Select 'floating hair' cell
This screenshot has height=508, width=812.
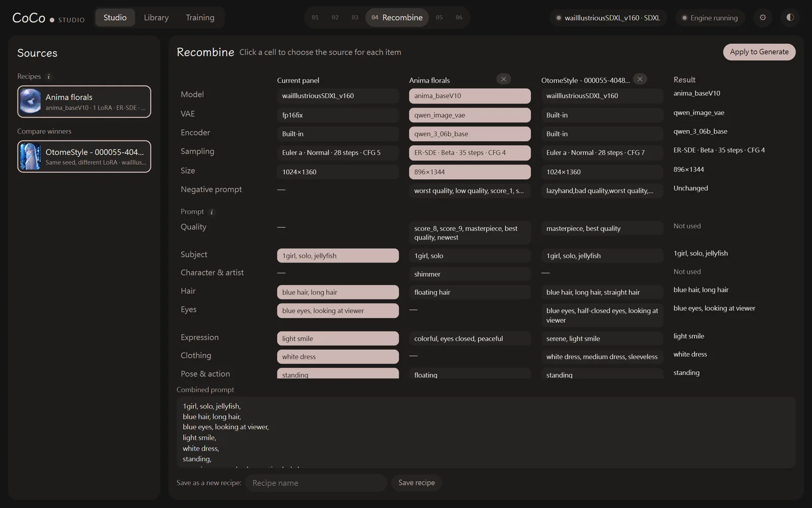tap(470, 293)
